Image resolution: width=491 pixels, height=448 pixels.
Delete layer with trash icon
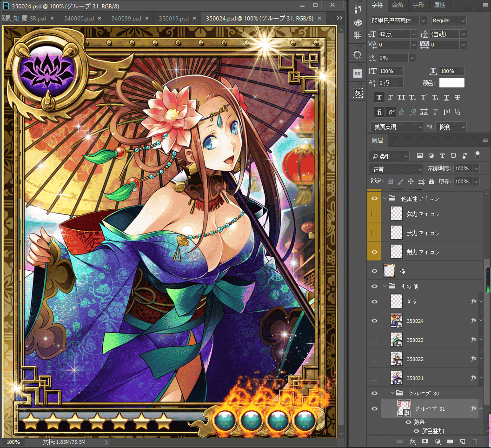click(475, 441)
